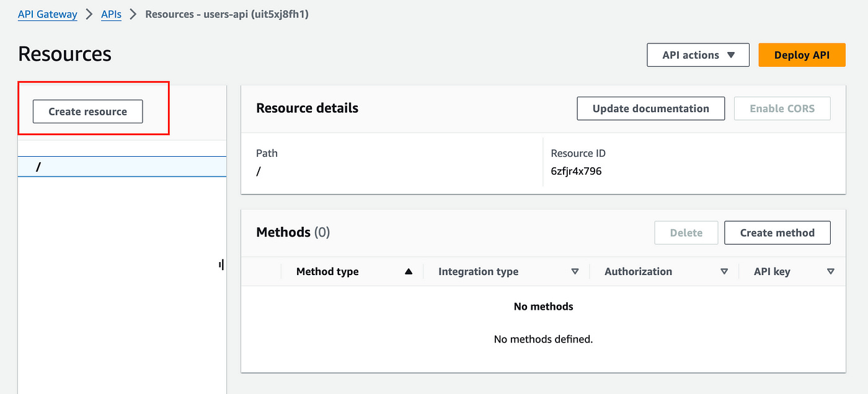Click the users-api Resources breadcrumb text

(x=226, y=14)
